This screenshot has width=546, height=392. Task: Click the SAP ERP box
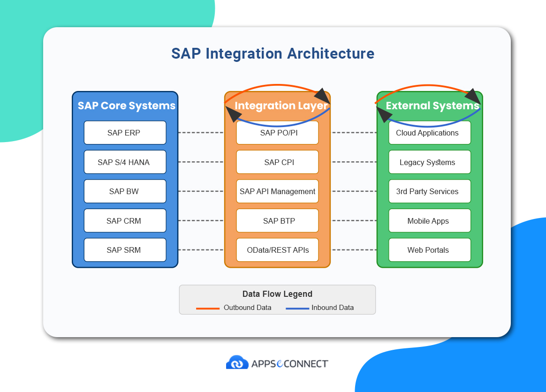pyautogui.click(x=125, y=133)
